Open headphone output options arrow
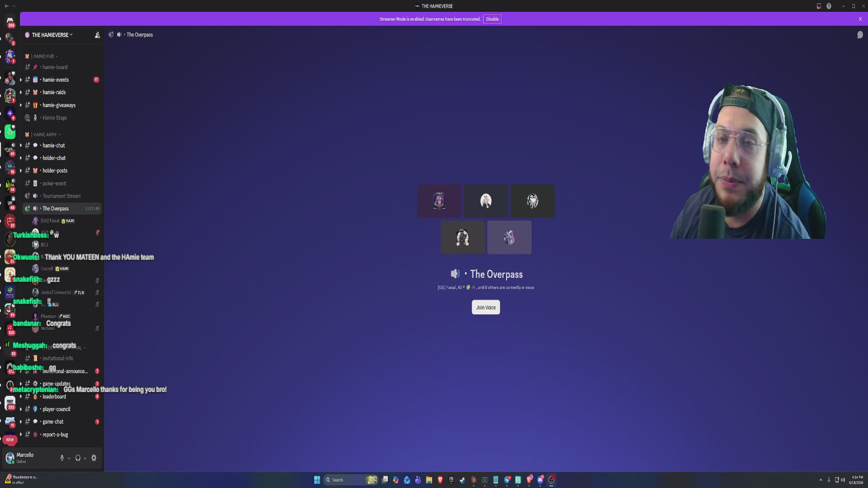The width and height of the screenshot is (868, 488). 85,458
